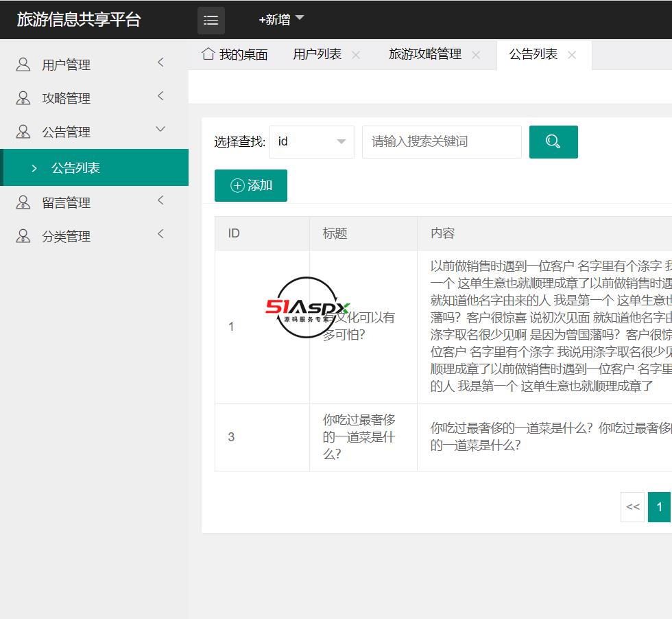Click the magnifier search button
This screenshot has width=672, height=619.
(x=553, y=142)
